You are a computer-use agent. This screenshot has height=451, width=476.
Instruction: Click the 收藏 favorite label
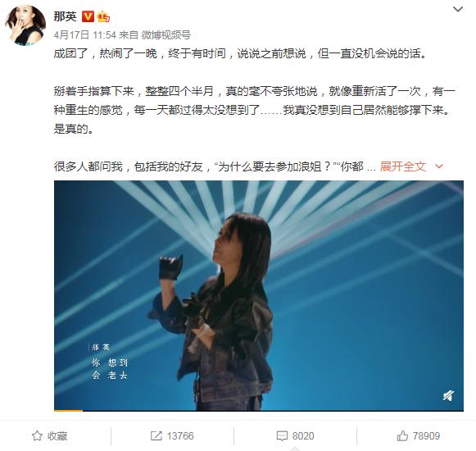point(57,436)
